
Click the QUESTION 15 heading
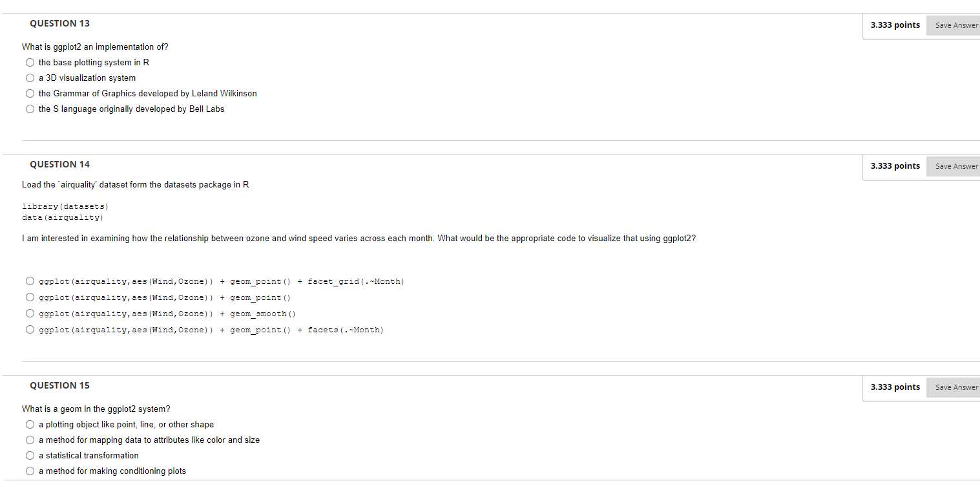click(x=59, y=385)
